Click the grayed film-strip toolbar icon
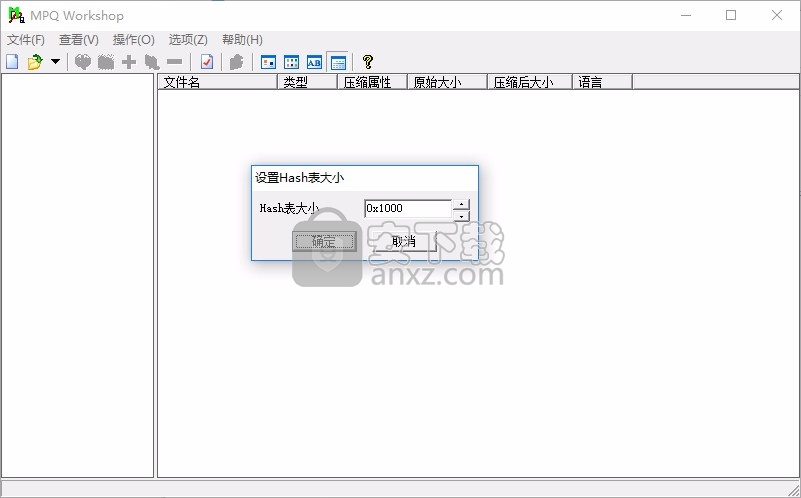 pyautogui.click(x=106, y=62)
